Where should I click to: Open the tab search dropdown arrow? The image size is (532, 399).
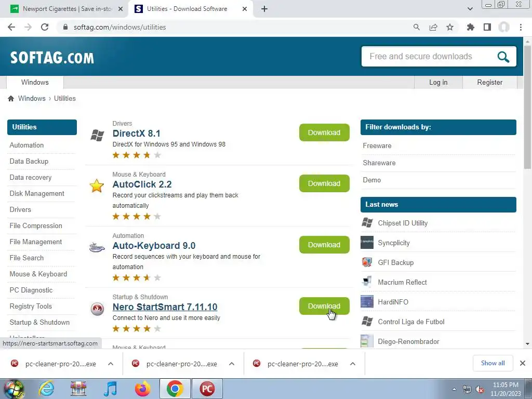tap(470, 9)
